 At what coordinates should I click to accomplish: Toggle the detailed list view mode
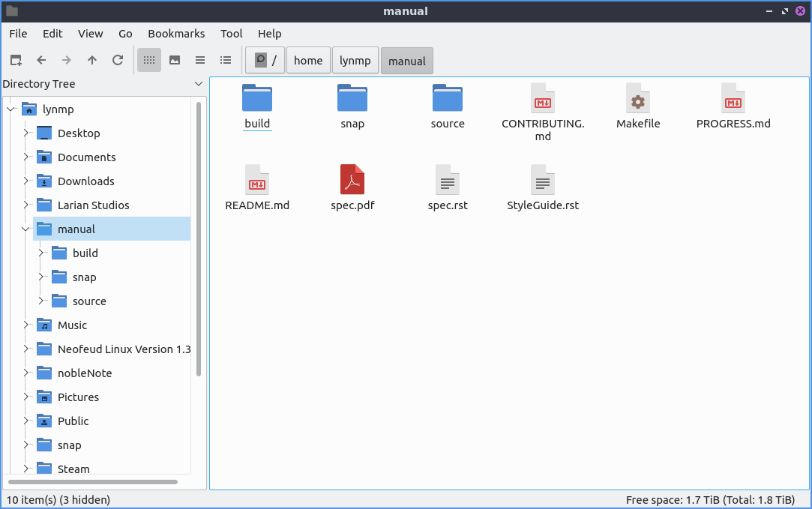pos(226,60)
